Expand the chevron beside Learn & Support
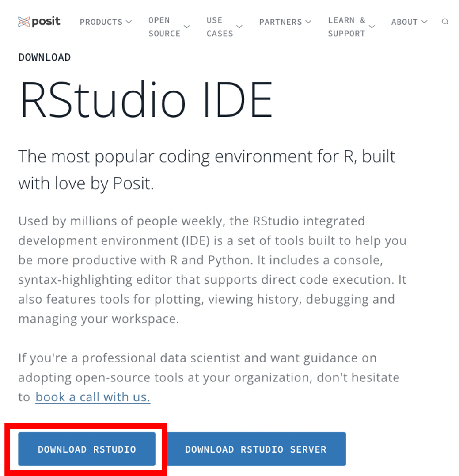This screenshot has height=476, width=459. click(372, 27)
